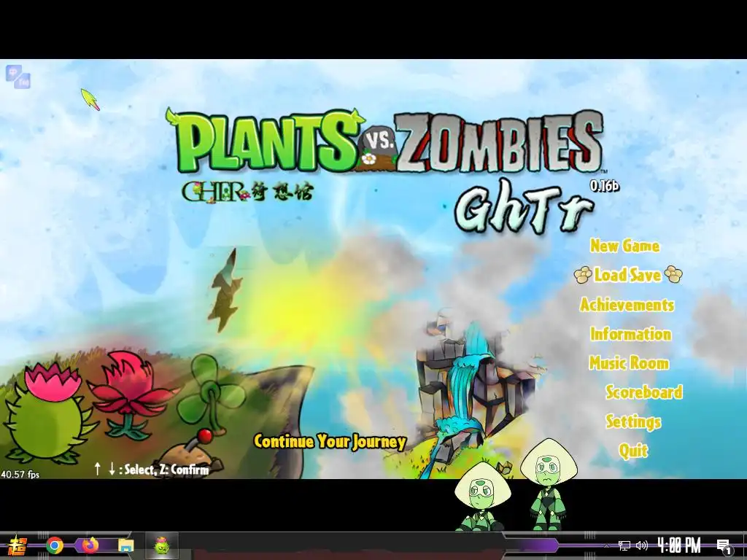Click the Select, Z: Confirm control hint

pos(152,470)
